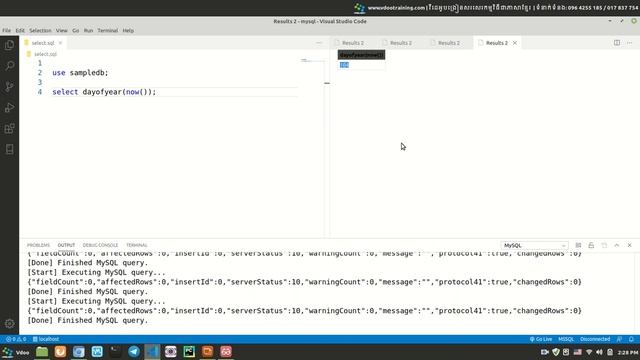The width and height of the screenshot is (640, 360).
Task: Open the Selection menu
Action: click(x=40, y=31)
